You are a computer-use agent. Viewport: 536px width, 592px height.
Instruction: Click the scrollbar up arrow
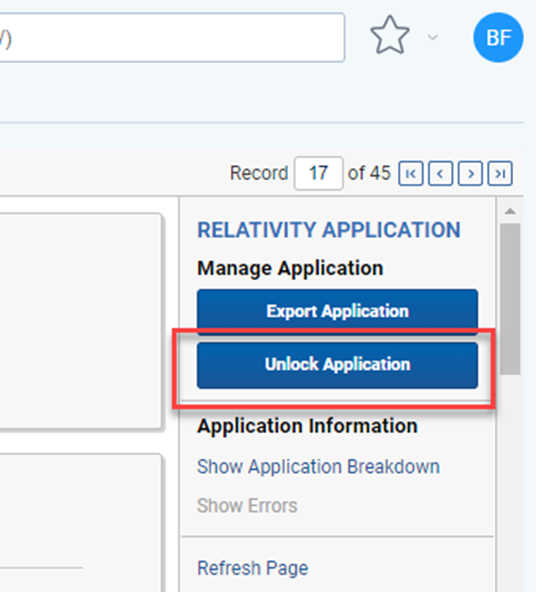[510, 211]
